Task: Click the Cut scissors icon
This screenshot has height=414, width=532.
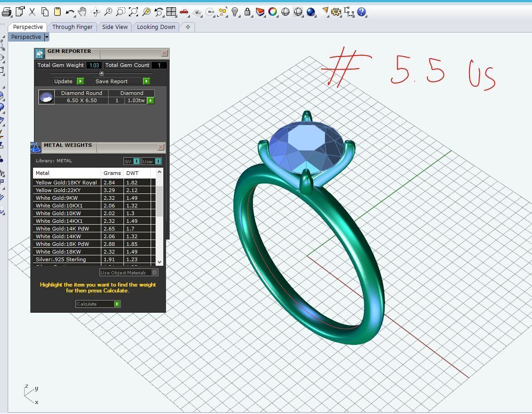Action: click(x=32, y=12)
